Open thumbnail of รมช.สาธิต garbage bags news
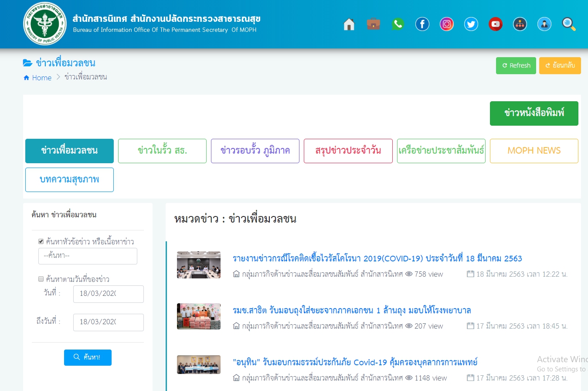Viewport: 588px width, 391px height. click(x=199, y=316)
